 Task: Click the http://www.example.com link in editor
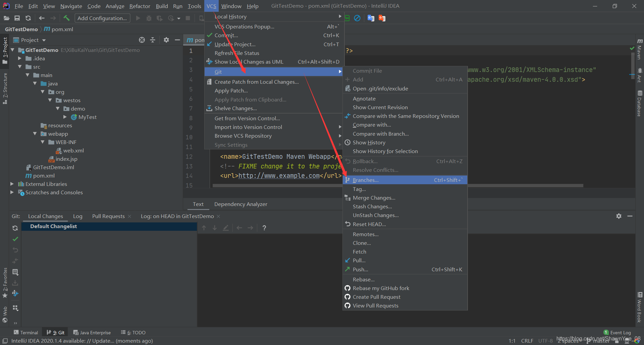pyautogui.click(x=279, y=176)
